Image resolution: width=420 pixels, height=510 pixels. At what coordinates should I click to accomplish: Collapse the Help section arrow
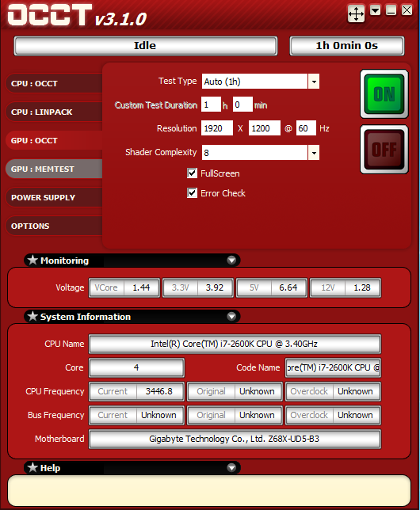pyautogui.click(x=231, y=468)
